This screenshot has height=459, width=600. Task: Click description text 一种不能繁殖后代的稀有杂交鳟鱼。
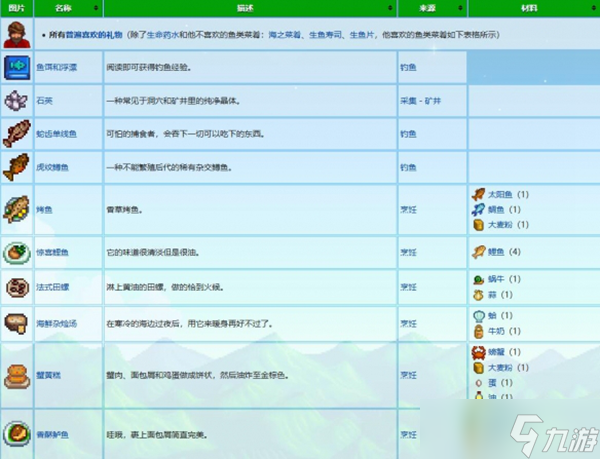click(170, 168)
